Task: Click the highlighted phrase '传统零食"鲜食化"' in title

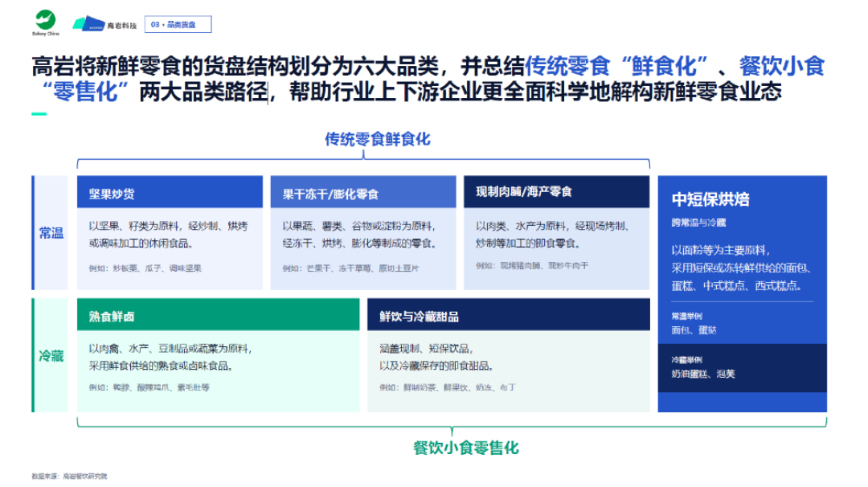Action: [x=616, y=67]
